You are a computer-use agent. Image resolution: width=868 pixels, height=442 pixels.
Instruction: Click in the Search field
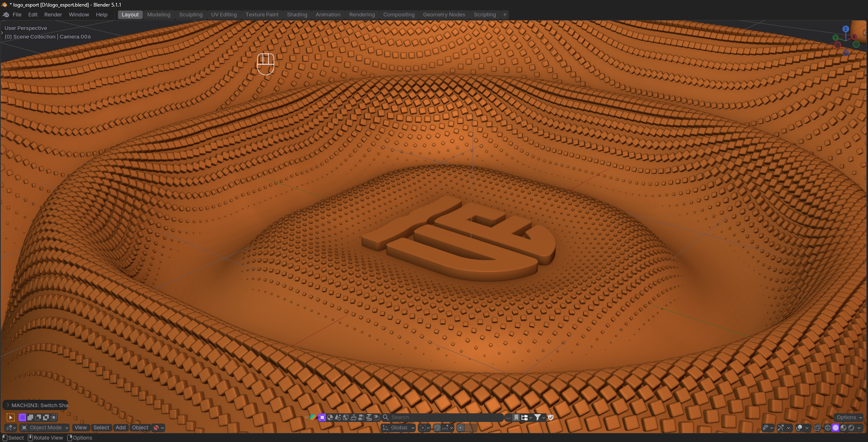443,417
